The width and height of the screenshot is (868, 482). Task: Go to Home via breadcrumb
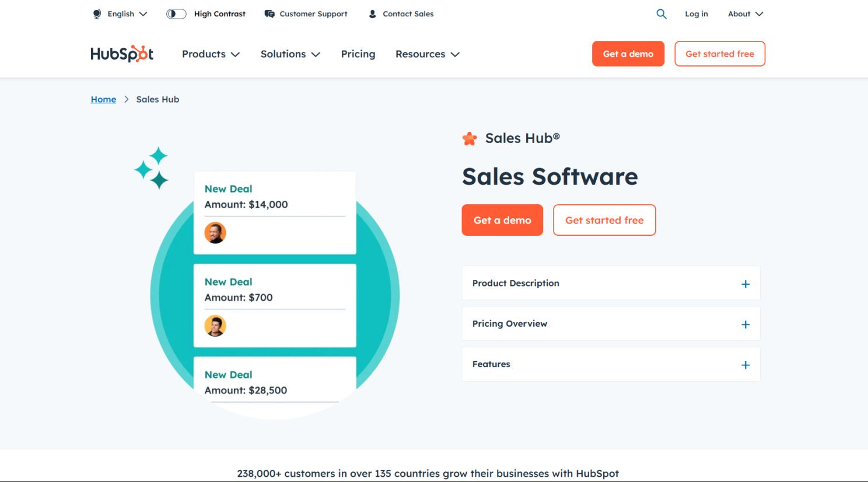[x=103, y=99]
